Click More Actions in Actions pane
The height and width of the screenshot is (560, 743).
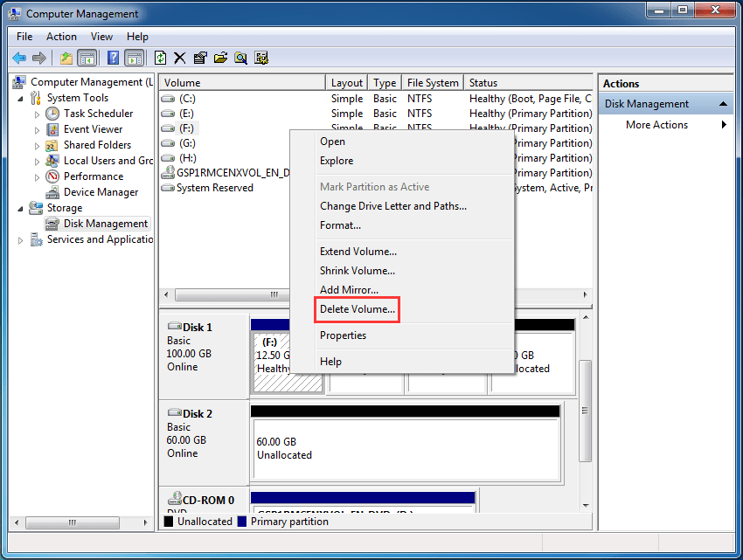point(656,125)
